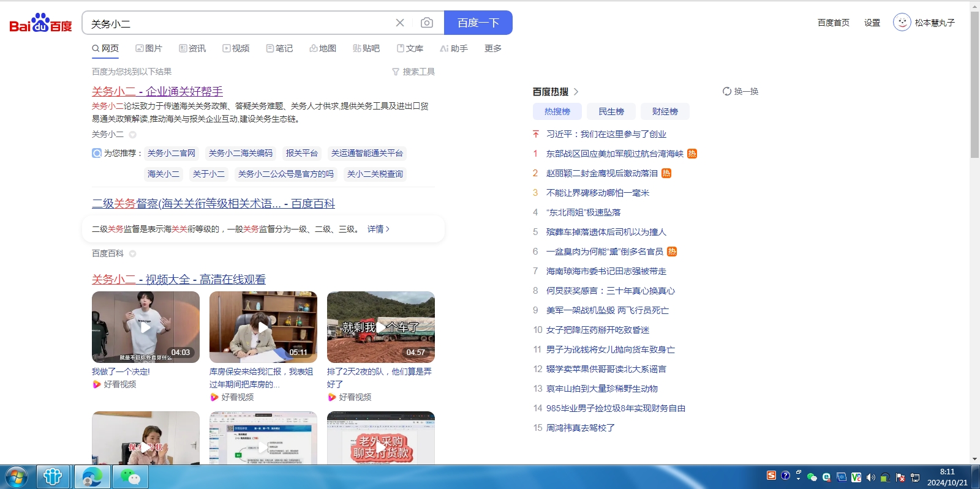Play the 04:57 truck video thumbnail
The height and width of the screenshot is (489, 980).
(381, 327)
